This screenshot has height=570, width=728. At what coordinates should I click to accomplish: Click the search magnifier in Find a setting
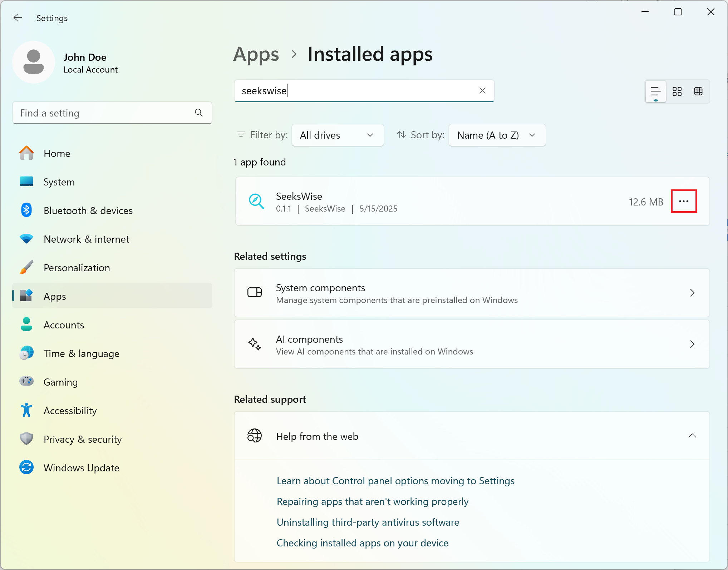(199, 113)
